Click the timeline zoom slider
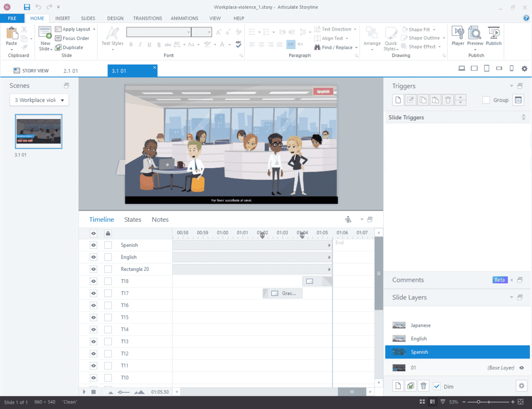The width and height of the screenshot is (532, 409). pyautogui.click(x=120, y=392)
